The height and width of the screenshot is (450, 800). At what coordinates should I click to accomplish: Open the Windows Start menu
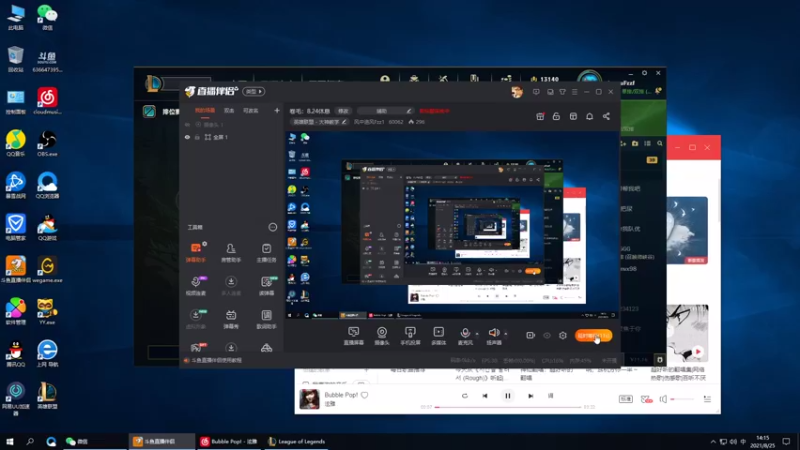click(x=10, y=441)
